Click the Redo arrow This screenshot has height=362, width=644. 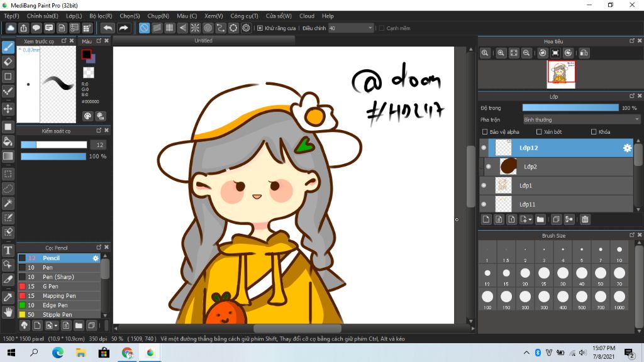click(123, 28)
